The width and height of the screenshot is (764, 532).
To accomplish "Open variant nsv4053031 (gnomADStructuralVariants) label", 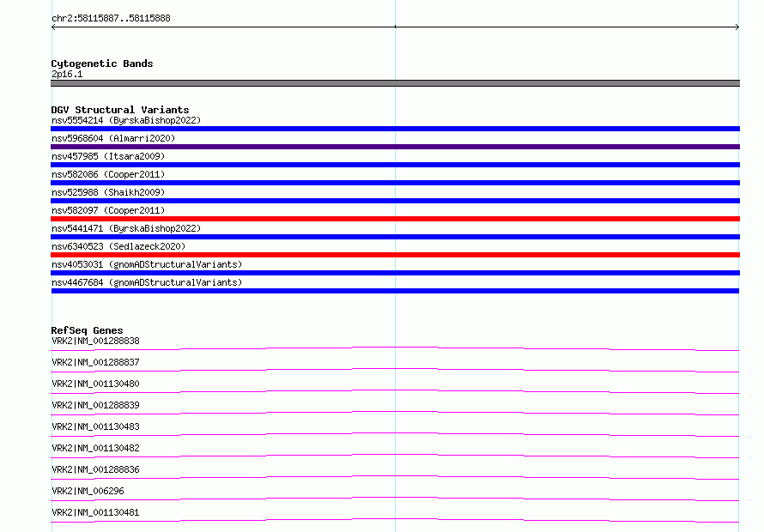I will (147, 264).
